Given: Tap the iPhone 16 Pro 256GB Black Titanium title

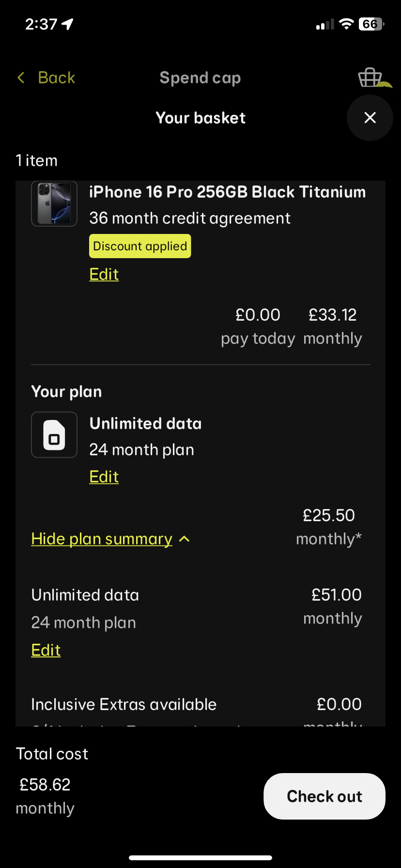Looking at the screenshot, I should 227,192.
